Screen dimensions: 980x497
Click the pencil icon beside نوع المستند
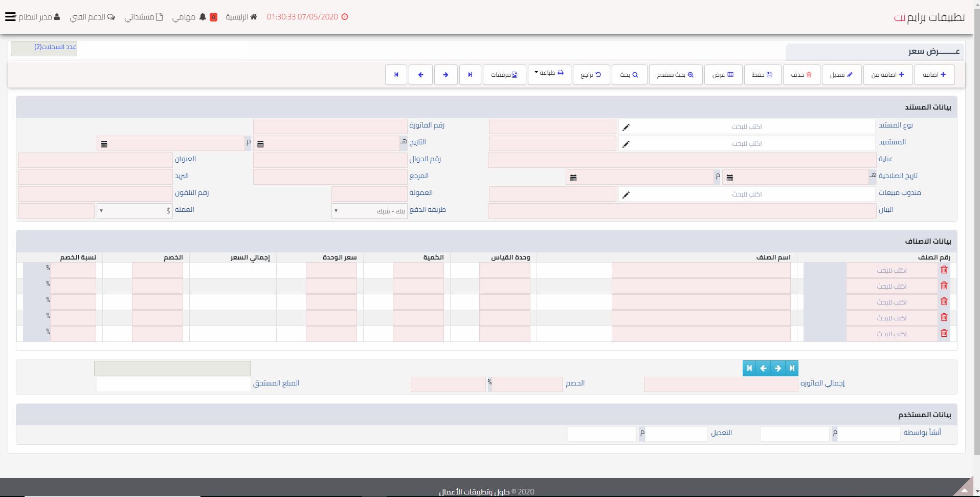626,127
